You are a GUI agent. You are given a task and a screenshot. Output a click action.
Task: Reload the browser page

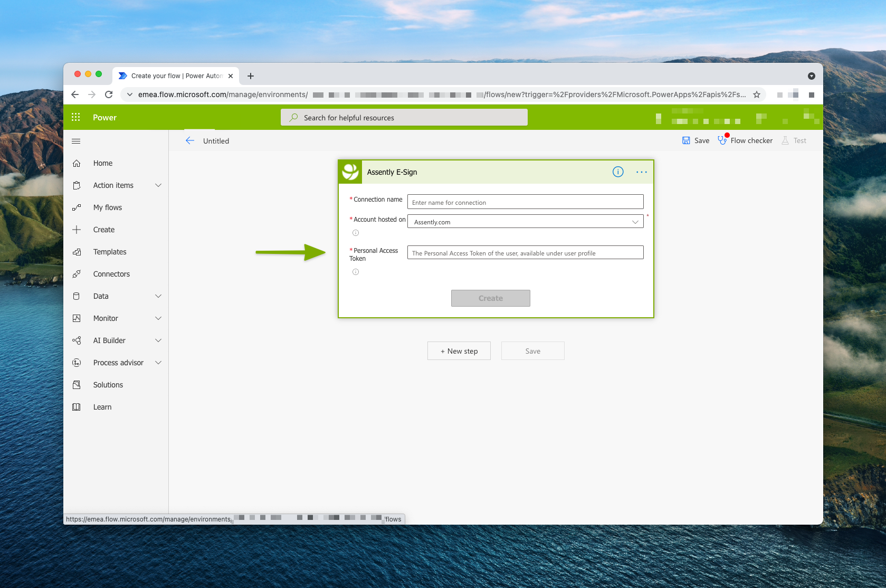click(109, 94)
